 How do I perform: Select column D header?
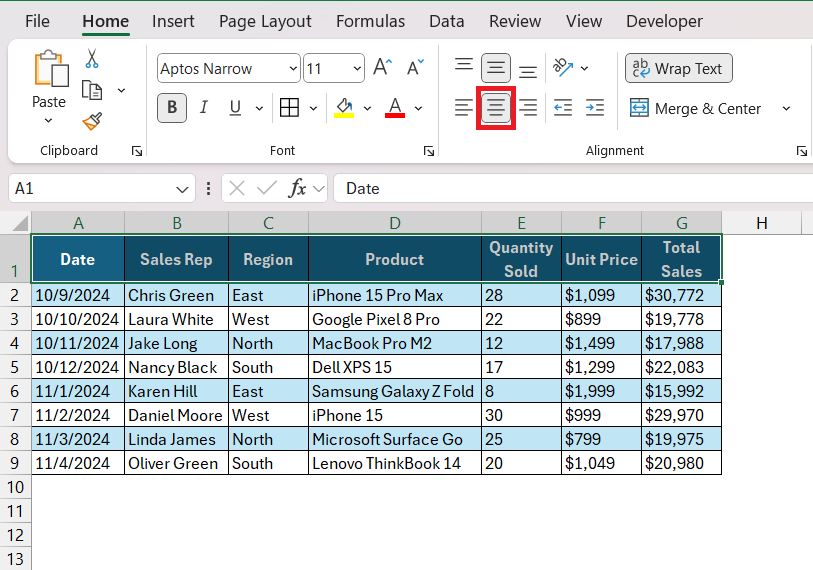tap(395, 223)
